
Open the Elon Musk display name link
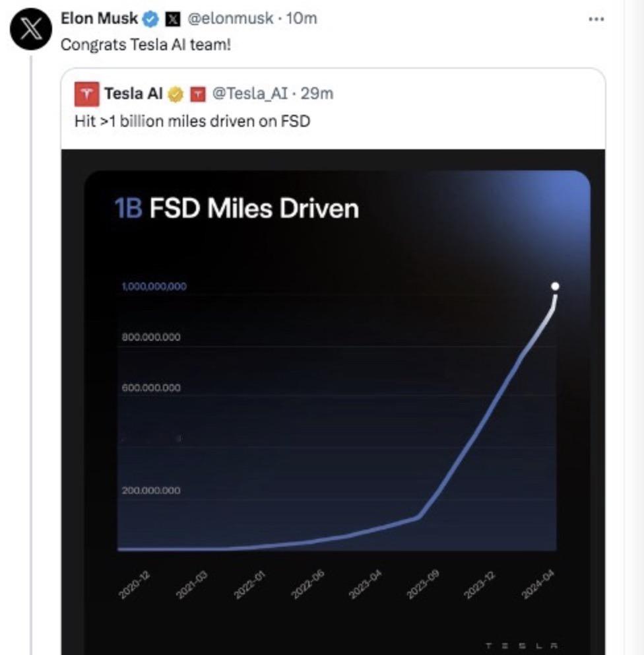point(100,18)
